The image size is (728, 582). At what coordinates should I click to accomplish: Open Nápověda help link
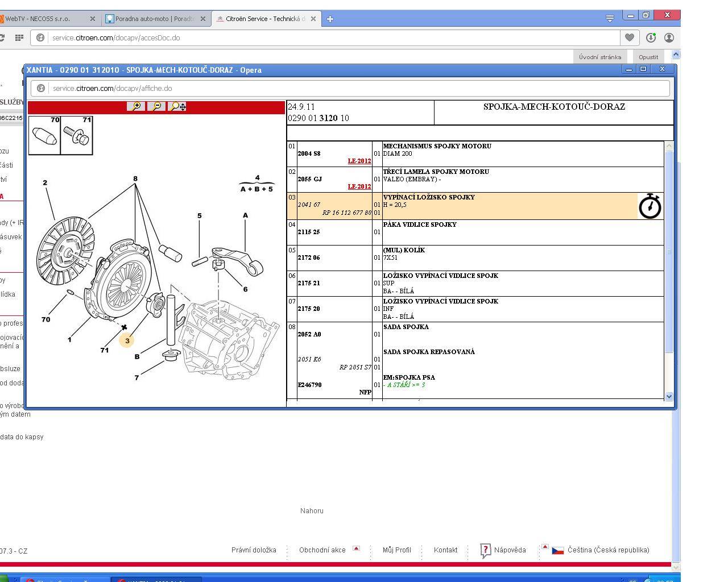click(x=510, y=550)
